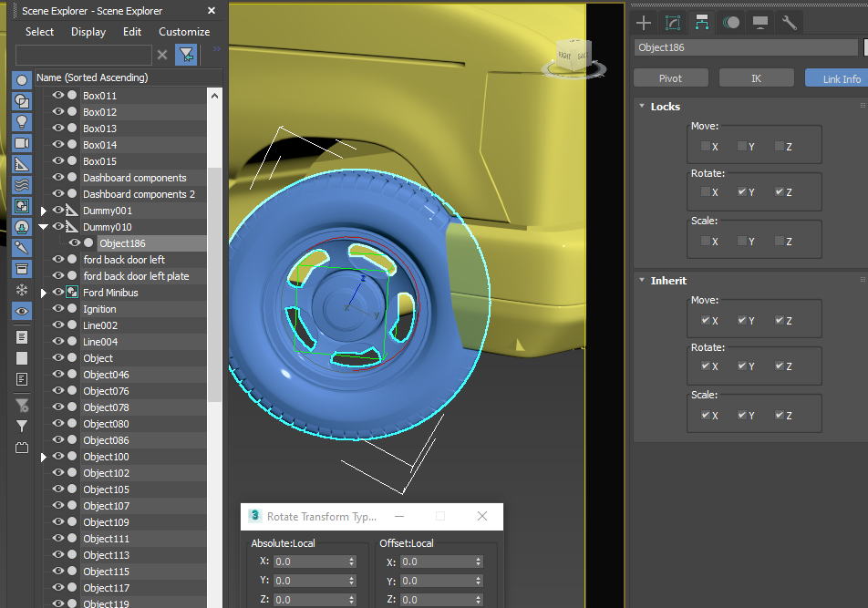The width and height of the screenshot is (868, 608).
Task: Uncheck Inherit Rotate X checkbox
Action: (x=706, y=366)
